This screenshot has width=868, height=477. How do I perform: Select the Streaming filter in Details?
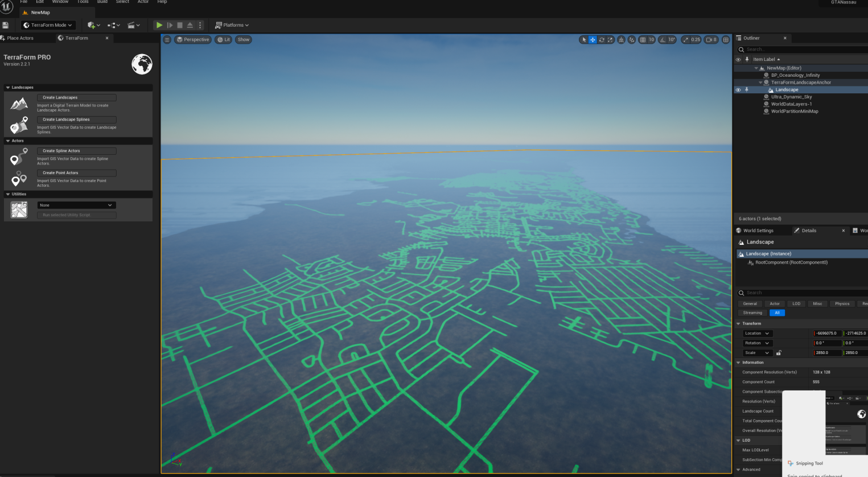(752, 313)
